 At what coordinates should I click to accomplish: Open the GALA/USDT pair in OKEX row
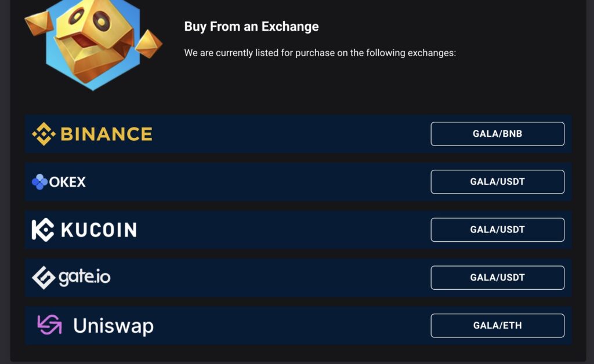pyautogui.click(x=497, y=182)
